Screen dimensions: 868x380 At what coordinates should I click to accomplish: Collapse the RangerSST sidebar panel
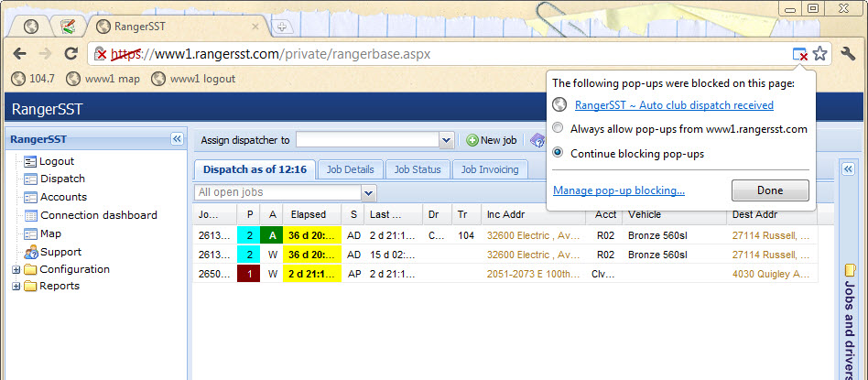pyautogui.click(x=177, y=139)
